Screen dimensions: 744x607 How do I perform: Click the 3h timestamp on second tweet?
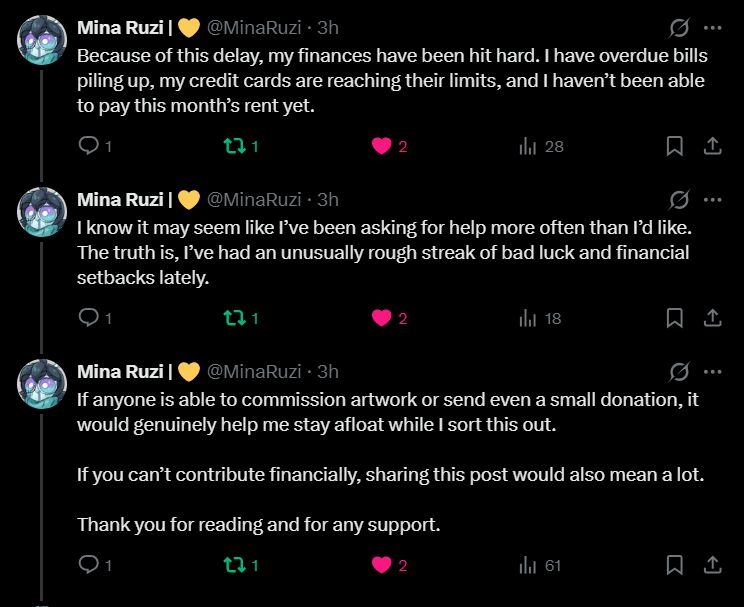click(328, 199)
